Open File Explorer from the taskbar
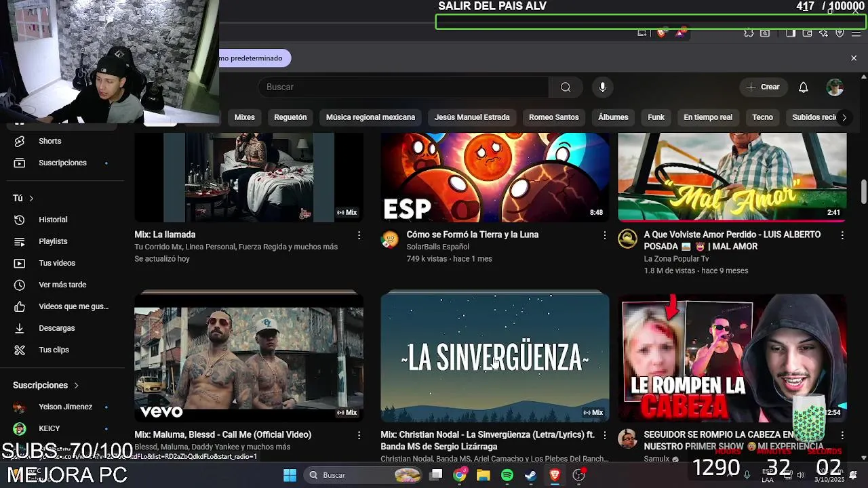Viewport: 868px width, 488px height. pyautogui.click(x=483, y=475)
